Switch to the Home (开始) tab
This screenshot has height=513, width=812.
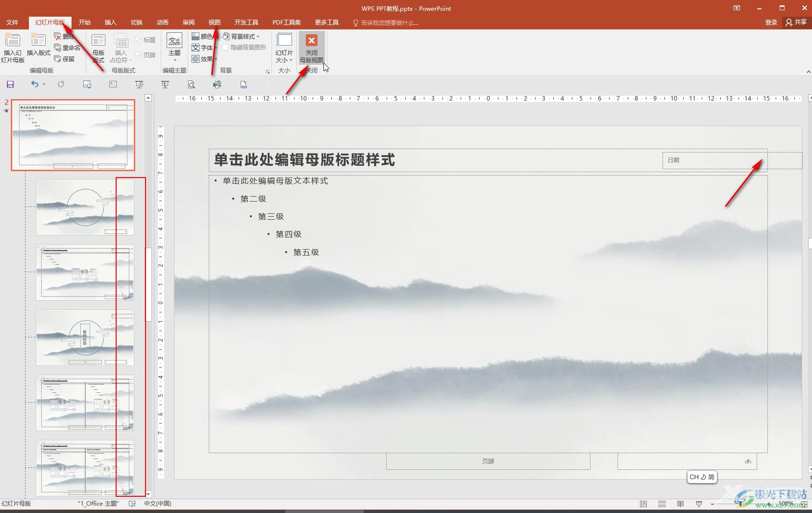85,23
